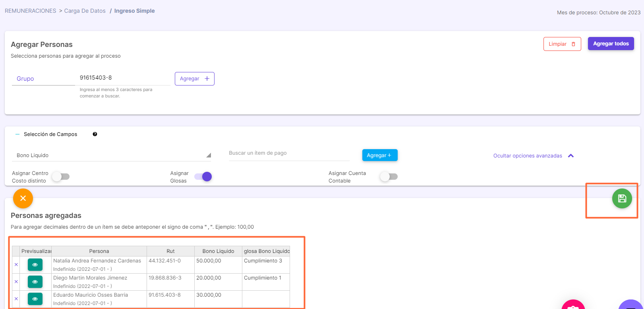The height and width of the screenshot is (309, 644).
Task: Click Ingreso Simple breadcrumb
Action: (x=135, y=11)
